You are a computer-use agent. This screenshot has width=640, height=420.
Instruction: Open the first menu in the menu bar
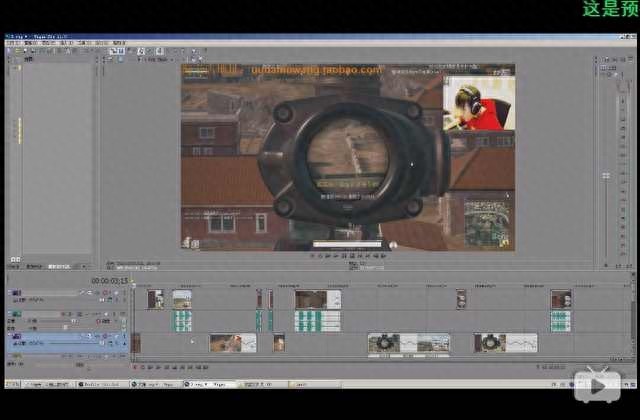12,43
